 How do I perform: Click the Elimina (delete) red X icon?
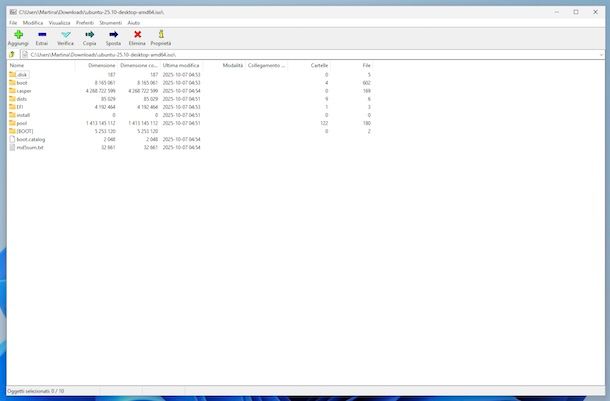pyautogui.click(x=137, y=35)
